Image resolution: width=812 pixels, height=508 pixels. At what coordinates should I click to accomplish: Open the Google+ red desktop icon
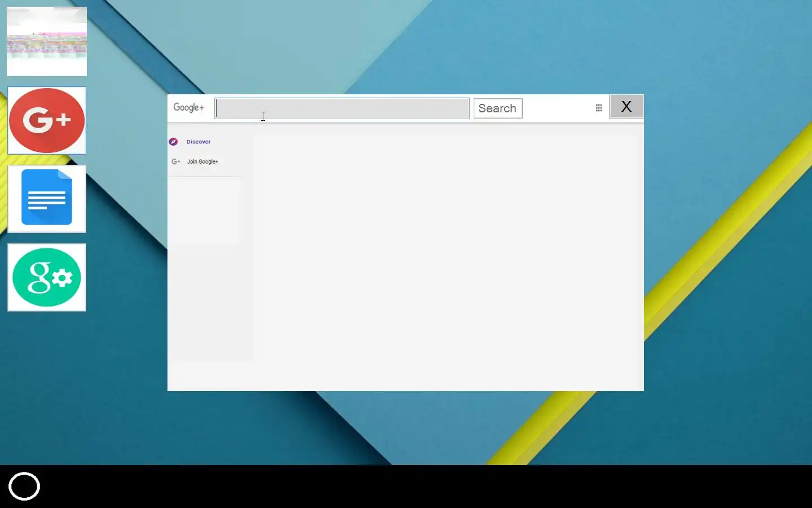coord(47,120)
